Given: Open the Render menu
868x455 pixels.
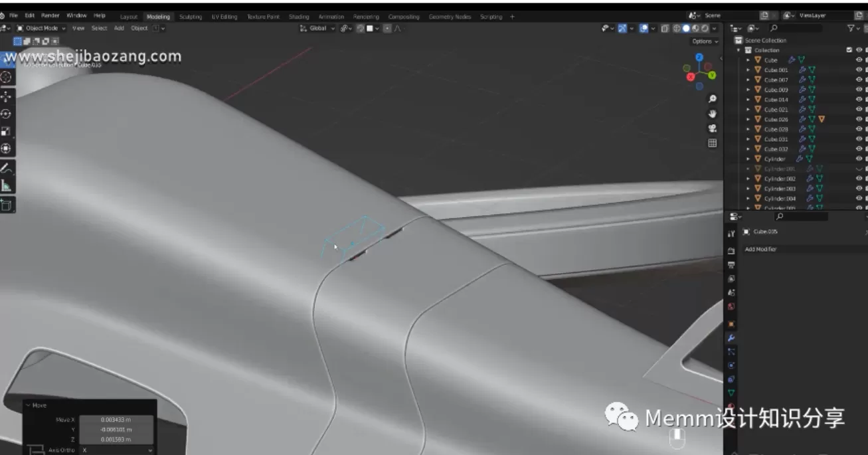Looking at the screenshot, I should click(50, 15).
